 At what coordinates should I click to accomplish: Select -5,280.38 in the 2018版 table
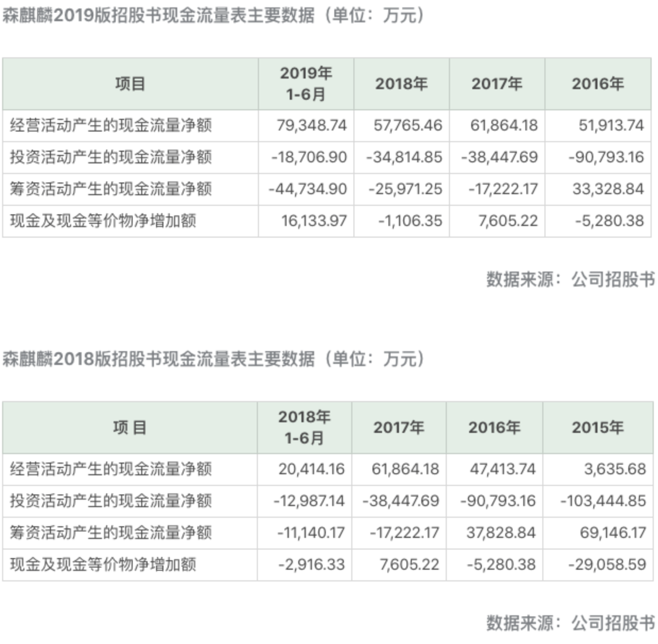coord(501,564)
